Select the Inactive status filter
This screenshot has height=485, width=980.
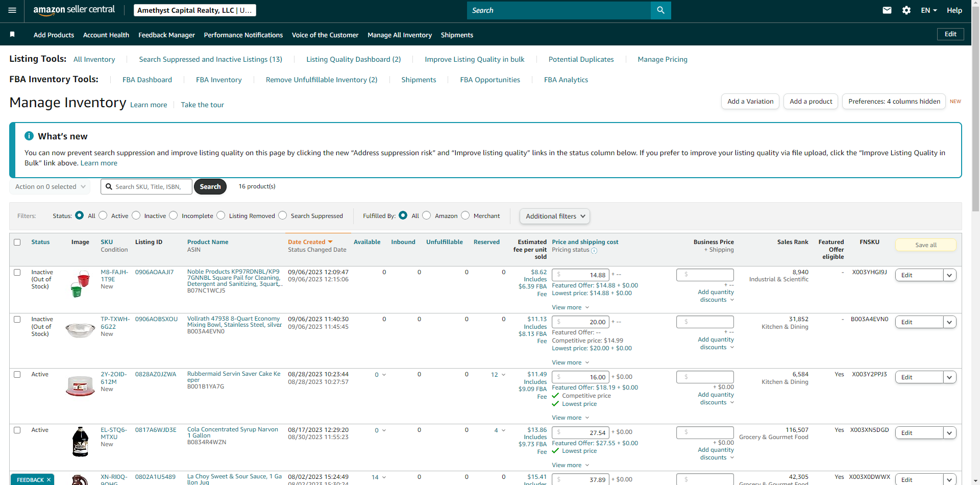[136, 215]
